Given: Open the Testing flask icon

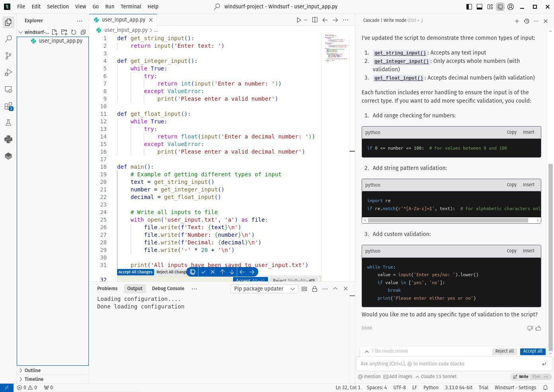Looking at the screenshot, I should pyautogui.click(x=8, y=122).
